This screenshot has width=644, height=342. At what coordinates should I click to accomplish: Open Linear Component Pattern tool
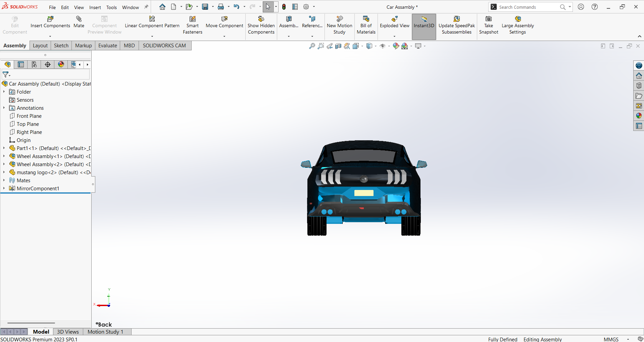pyautogui.click(x=152, y=22)
